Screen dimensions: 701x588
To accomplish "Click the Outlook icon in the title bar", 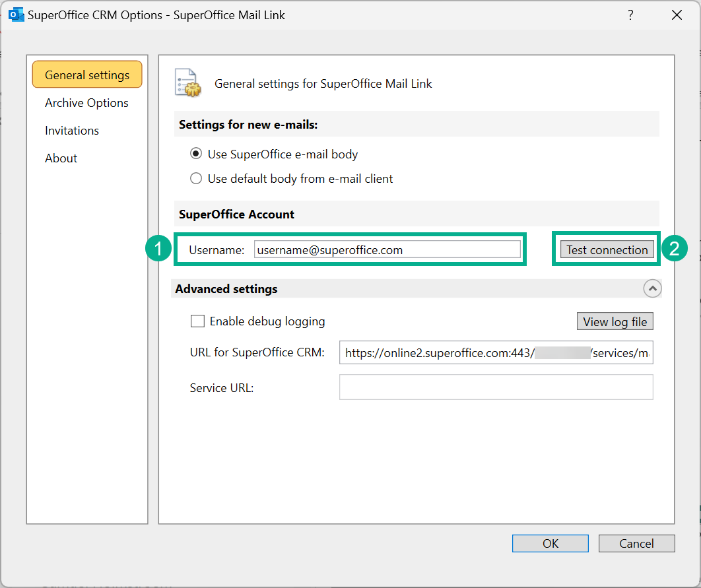I will tap(16, 14).
